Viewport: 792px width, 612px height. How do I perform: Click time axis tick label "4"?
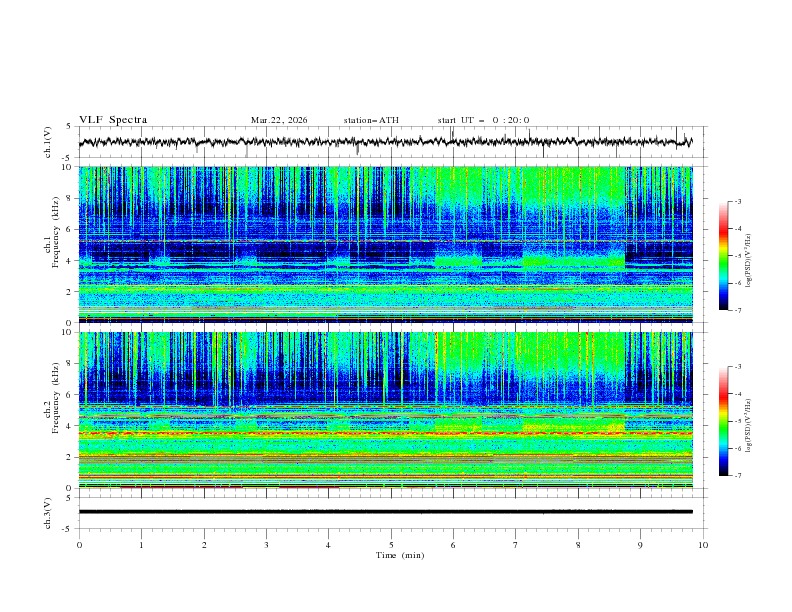[x=328, y=545]
